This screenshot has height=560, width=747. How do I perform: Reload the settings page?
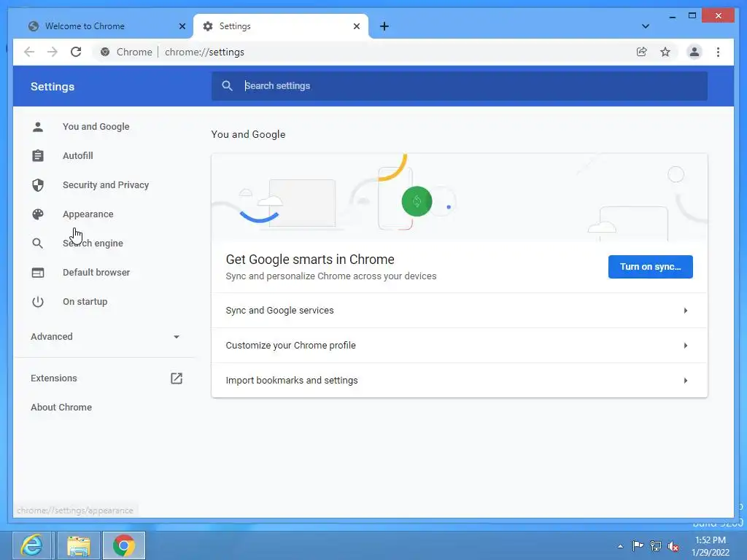pos(76,52)
